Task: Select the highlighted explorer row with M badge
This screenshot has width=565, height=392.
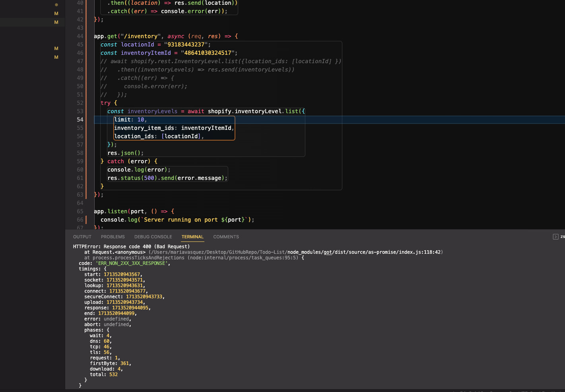Action: point(32,22)
